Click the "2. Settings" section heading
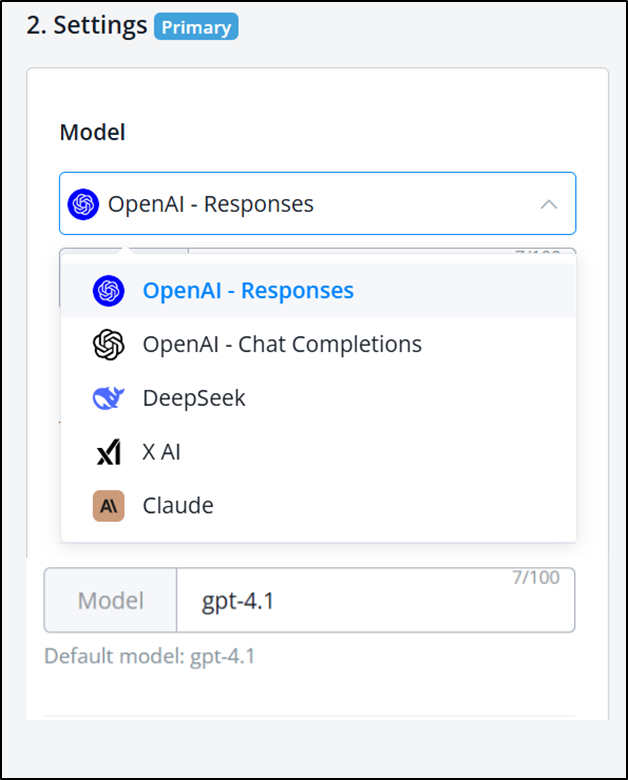Image resolution: width=628 pixels, height=780 pixels. tap(85, 26)
